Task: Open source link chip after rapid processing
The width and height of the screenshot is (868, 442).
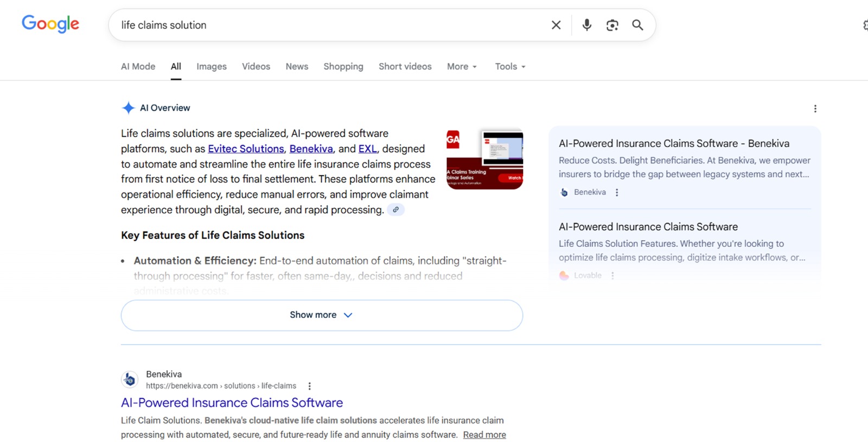Action: [395, 210]
